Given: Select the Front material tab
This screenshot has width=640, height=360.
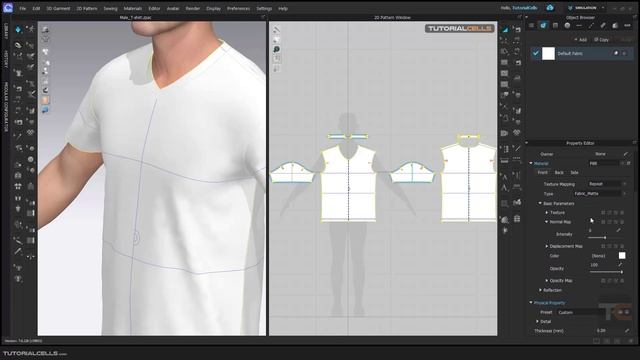Looking at the screenshot, I should tap(542, 173).
